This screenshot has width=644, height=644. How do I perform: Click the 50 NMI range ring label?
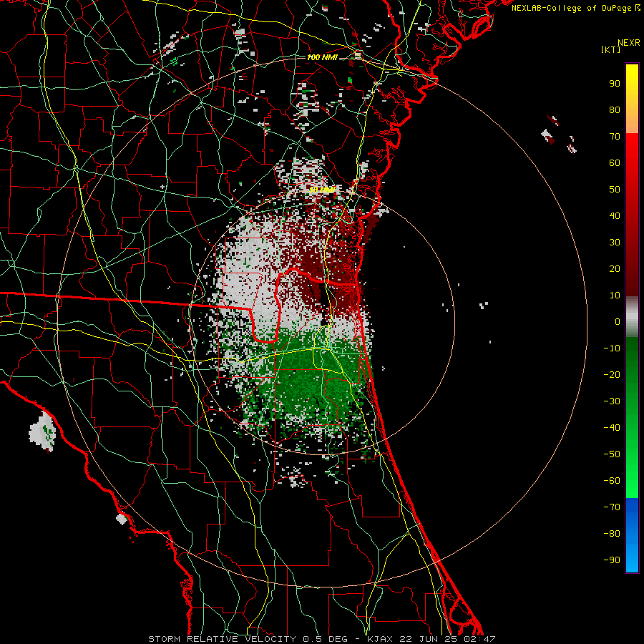323,190
